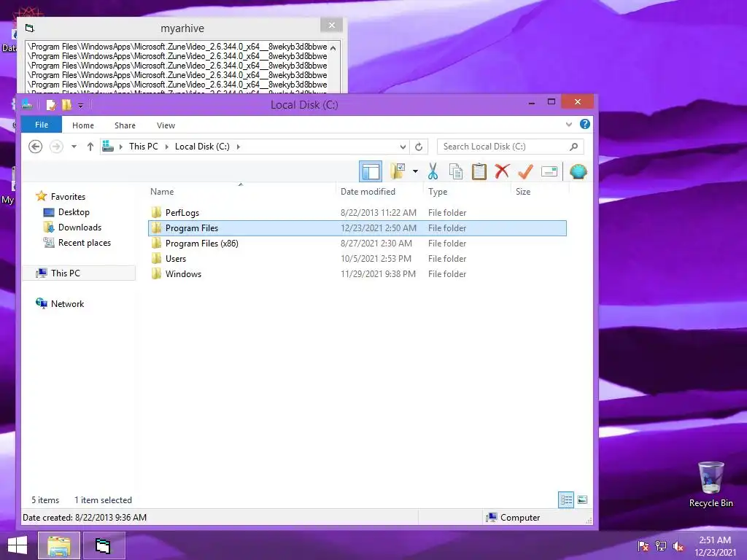Switch to large thumbnails view
The width and height of the screenshot is (747, 560).
pos(582,499)
